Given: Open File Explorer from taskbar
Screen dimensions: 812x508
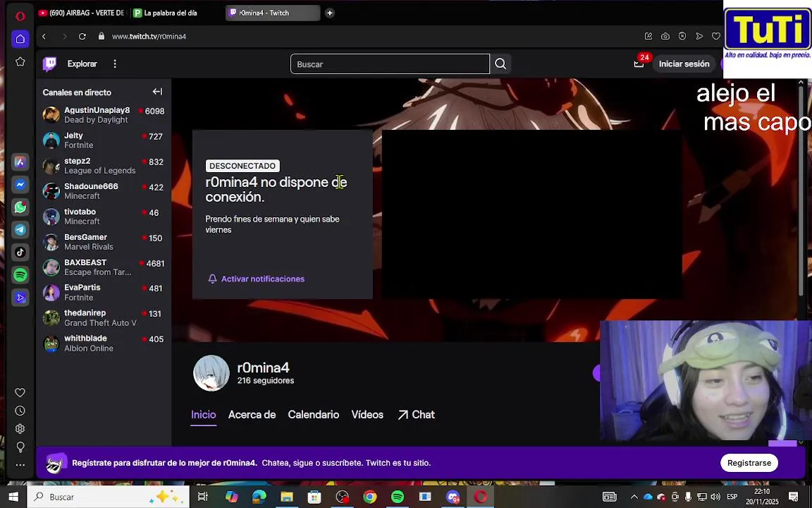Looking at the screenshot, I should pyautogui.click(x=287, y=497).
